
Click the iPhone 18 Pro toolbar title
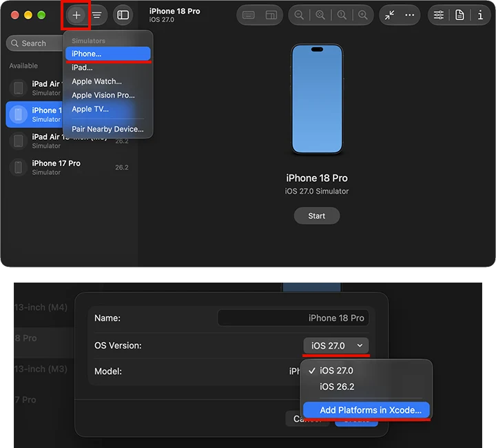tap(174, 11)
